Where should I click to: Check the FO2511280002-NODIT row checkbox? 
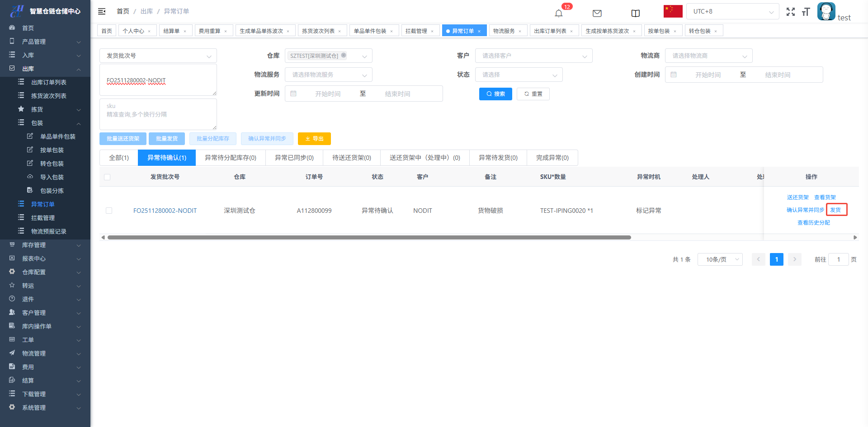tap(109, 211)
